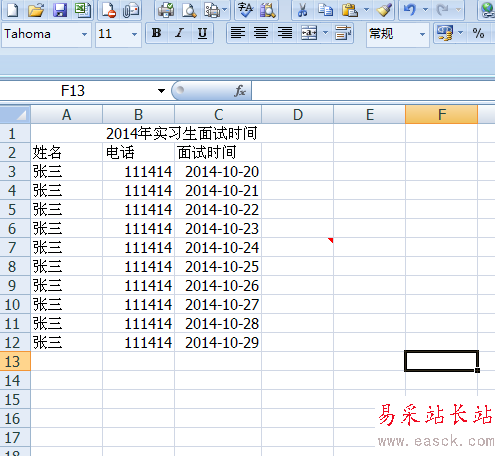495x456 pixels.
Task: Open the 常规 number format dropdown
Action: tap(422, 34)
